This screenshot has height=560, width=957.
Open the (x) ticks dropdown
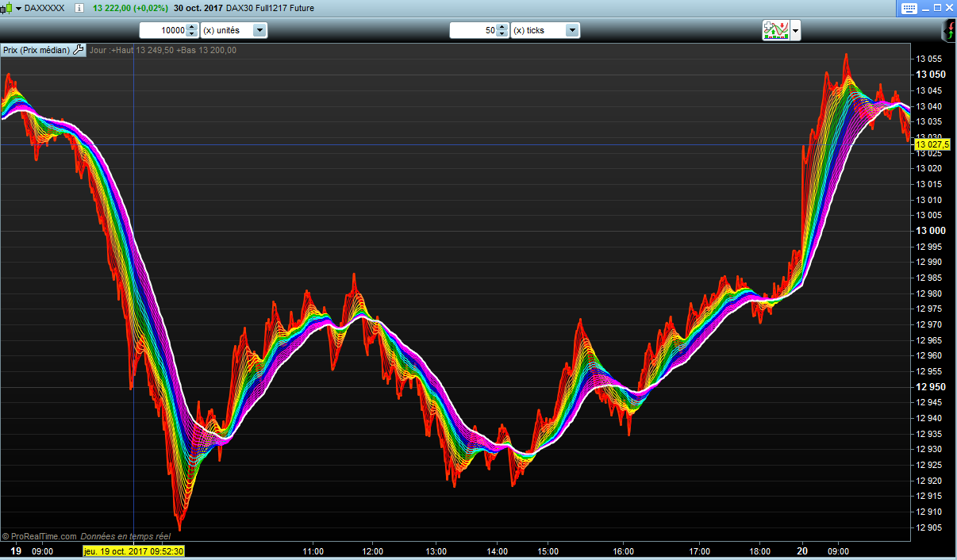point(571,30)
